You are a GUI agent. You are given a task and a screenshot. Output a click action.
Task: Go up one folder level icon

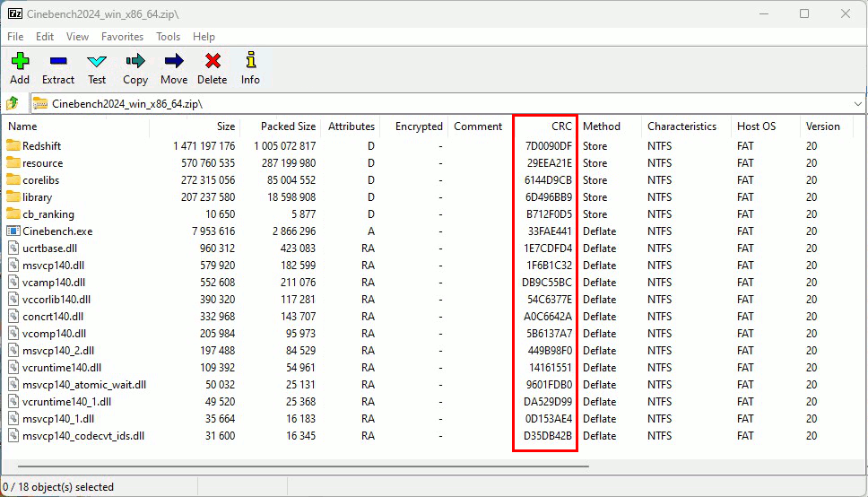pyautogui.click(x=13, y=103)
